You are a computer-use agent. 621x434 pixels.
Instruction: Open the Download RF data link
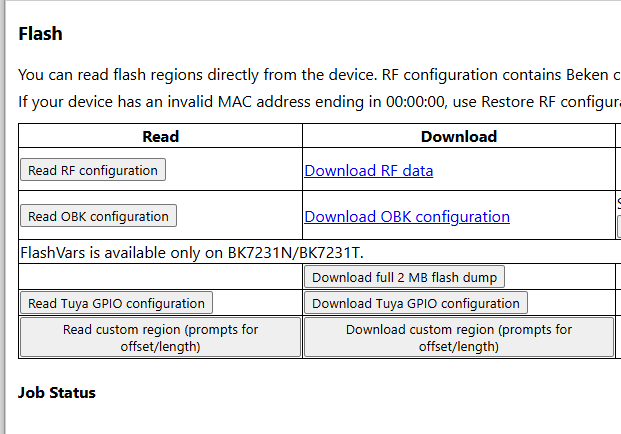pyautogui.click(x=369, y=170)
